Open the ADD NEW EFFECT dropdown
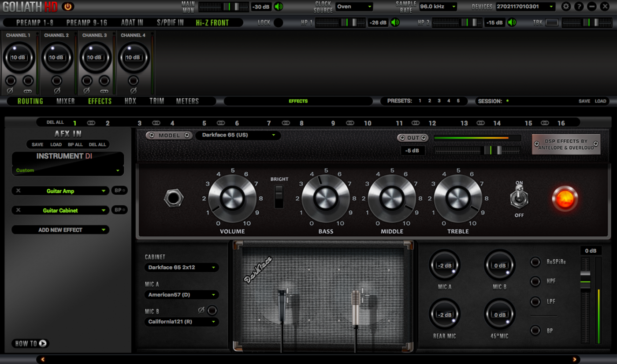 coord(60,230)
